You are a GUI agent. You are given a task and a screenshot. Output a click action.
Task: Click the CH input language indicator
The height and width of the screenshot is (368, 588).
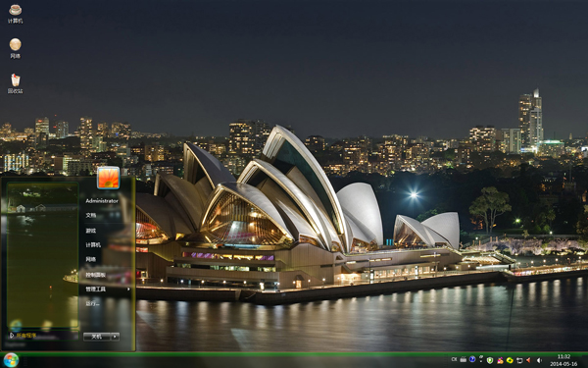(454, 359)
